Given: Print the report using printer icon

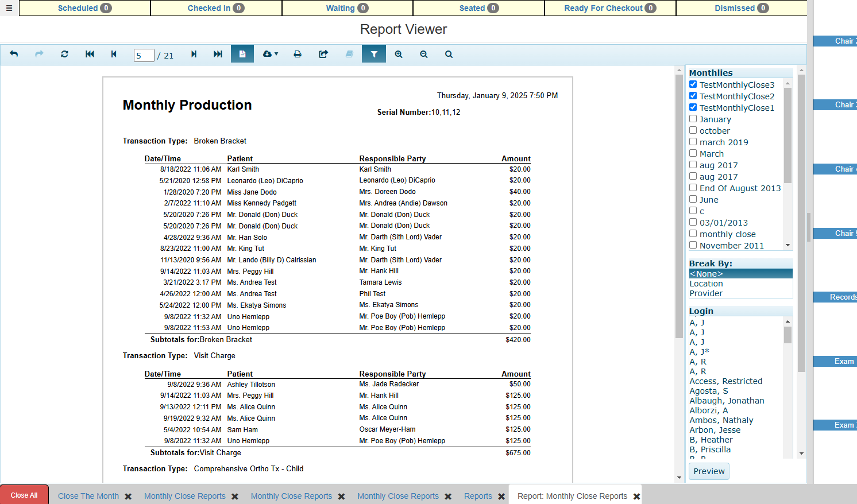Looking at the screenshot, I should point(298,54).
